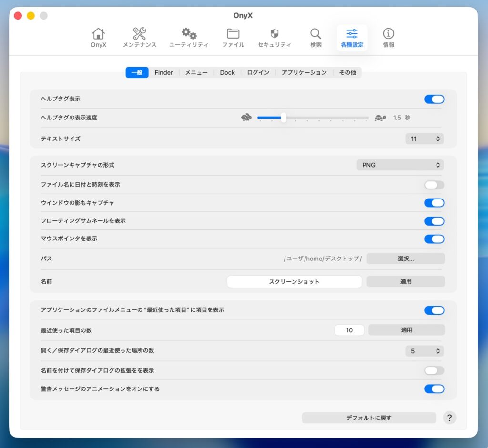Image resolution: width=488 pixels, height=448 pixels.
Task: Turn off ウインドウの影もキャプチャ toggle
Action: pos(434,203)
